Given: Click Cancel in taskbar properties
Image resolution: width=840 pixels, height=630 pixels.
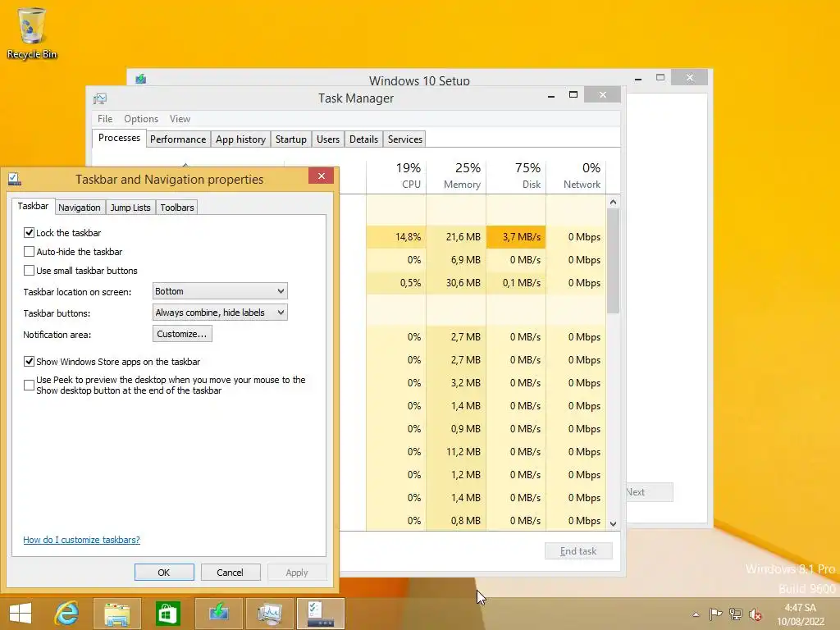Looking at the screenshot, I should point(230,572).
